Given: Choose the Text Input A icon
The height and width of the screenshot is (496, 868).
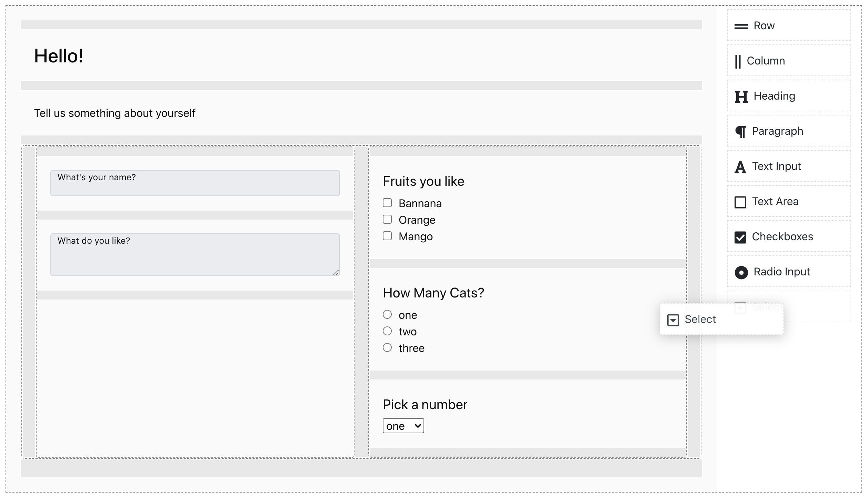Looking at the screenshot, I should tap(740, 167).
